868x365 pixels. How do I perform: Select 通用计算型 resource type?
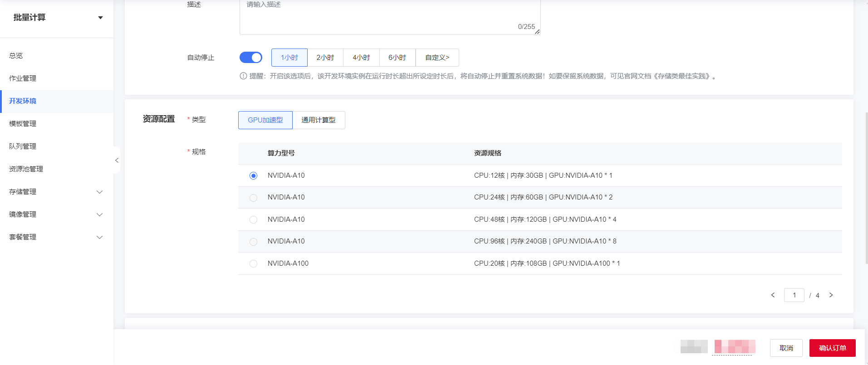319,120
